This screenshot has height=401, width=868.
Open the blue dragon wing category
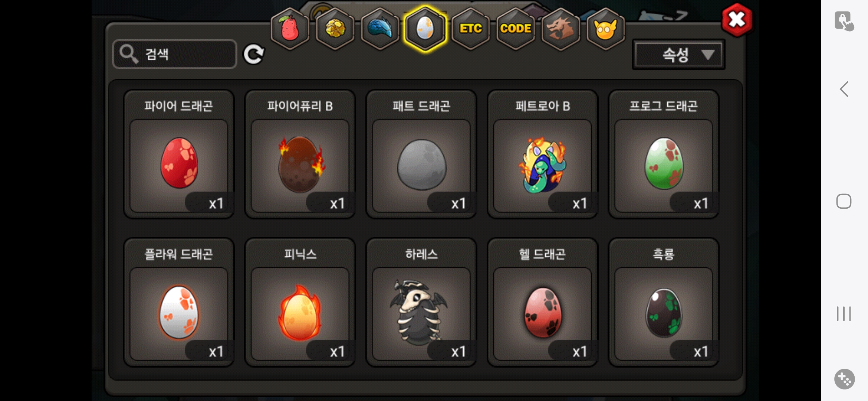[x=380, y=29]
